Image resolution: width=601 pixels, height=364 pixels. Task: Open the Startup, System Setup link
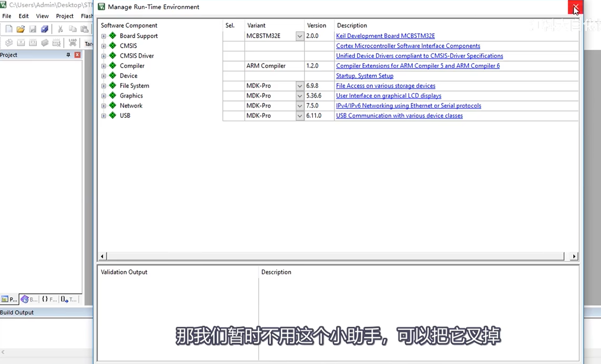pos(365,76)
